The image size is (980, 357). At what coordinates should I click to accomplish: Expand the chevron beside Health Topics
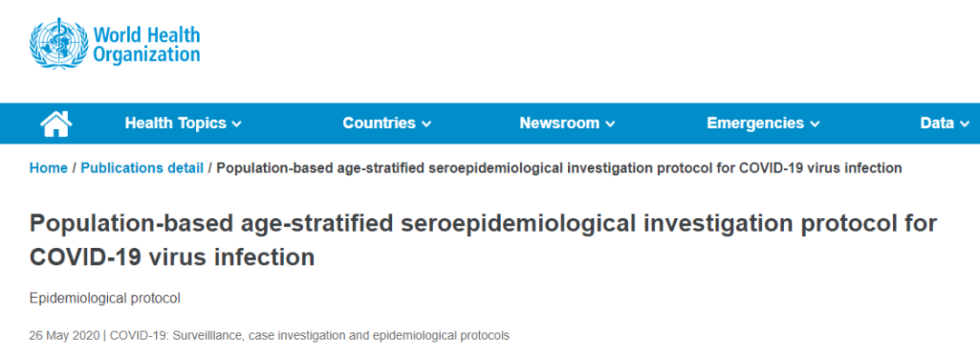pos(236,124)
